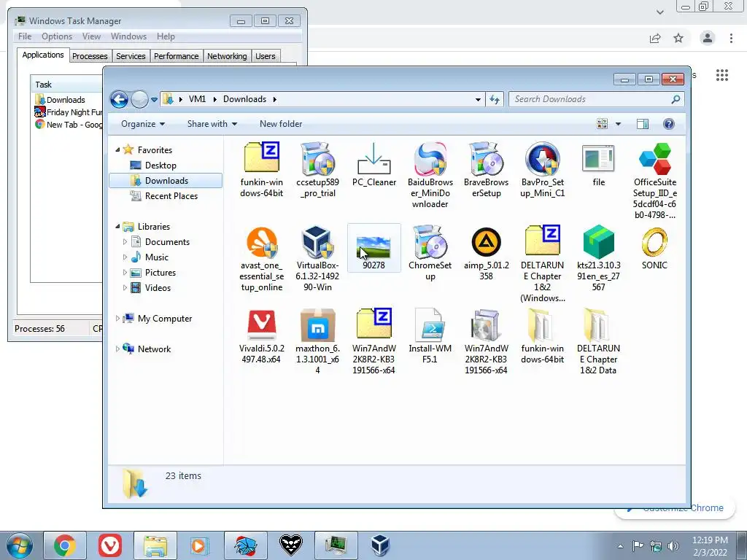
Task: Switch to Networking tab in Task Manager
Action: (x=227, y=56)
